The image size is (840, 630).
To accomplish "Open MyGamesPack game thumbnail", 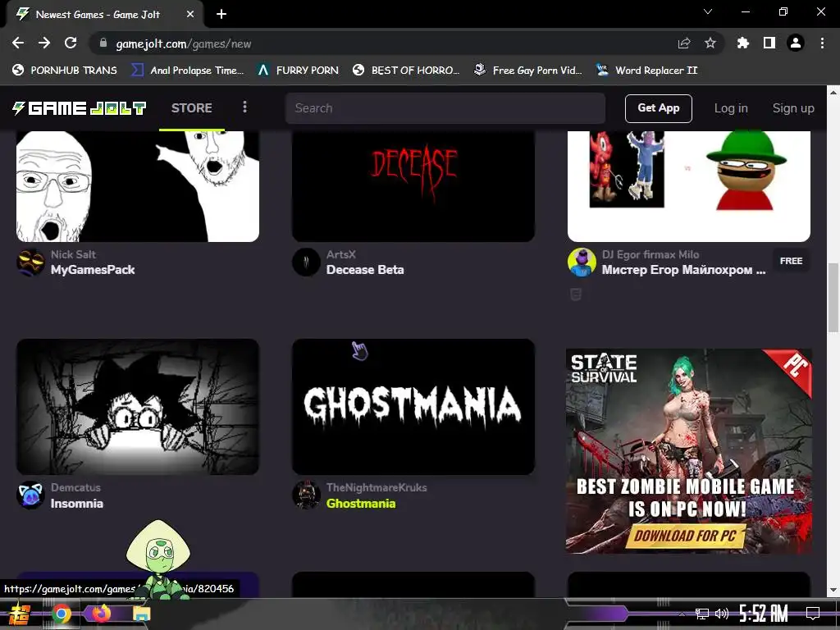I will click(x=138, y=186).
